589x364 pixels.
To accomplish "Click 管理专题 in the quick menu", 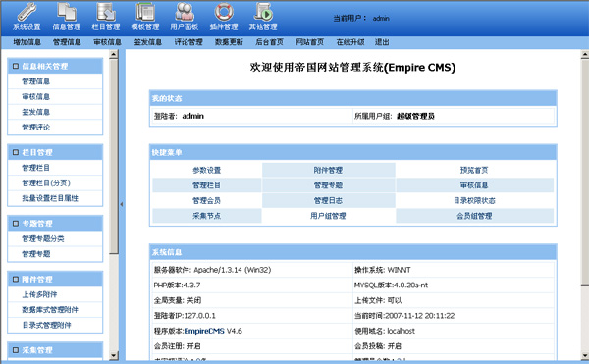I will point(328,185).
